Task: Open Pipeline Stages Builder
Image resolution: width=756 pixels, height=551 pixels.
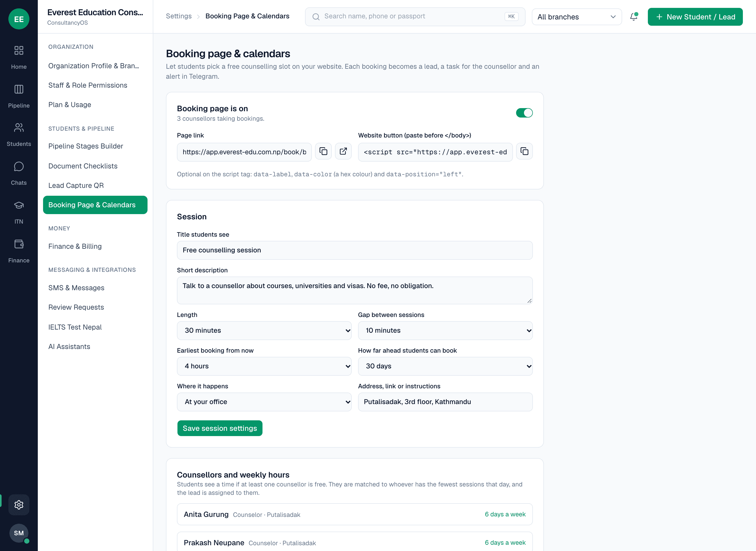Action: pyautogui.click(x=95, y=146)
